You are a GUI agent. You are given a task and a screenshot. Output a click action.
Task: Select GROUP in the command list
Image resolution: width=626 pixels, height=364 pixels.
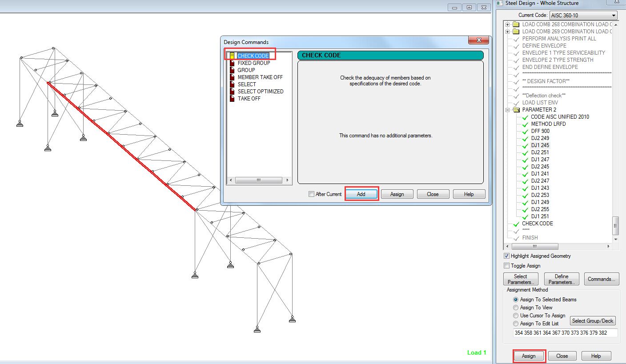[246, 70]
